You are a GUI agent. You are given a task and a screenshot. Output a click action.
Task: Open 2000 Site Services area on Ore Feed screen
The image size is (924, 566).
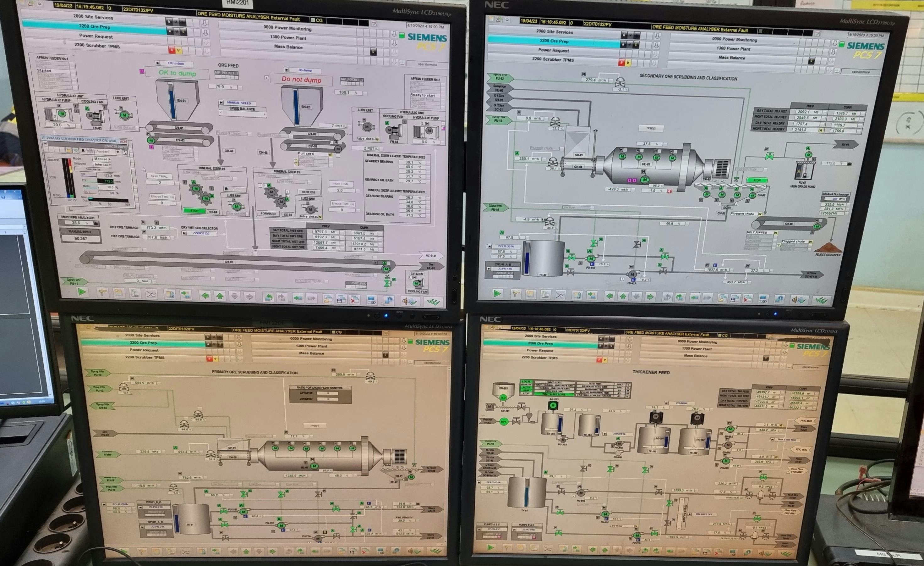click(94, 17)
